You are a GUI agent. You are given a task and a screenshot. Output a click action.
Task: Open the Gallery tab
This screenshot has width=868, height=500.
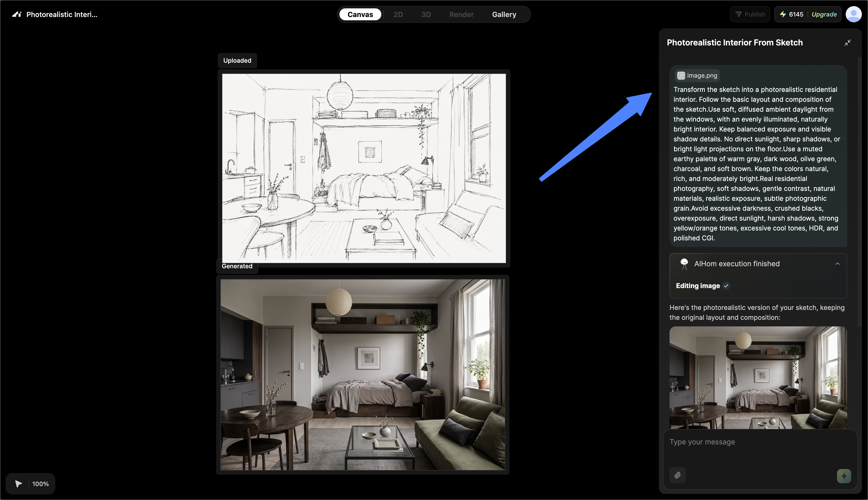[504, 14]
